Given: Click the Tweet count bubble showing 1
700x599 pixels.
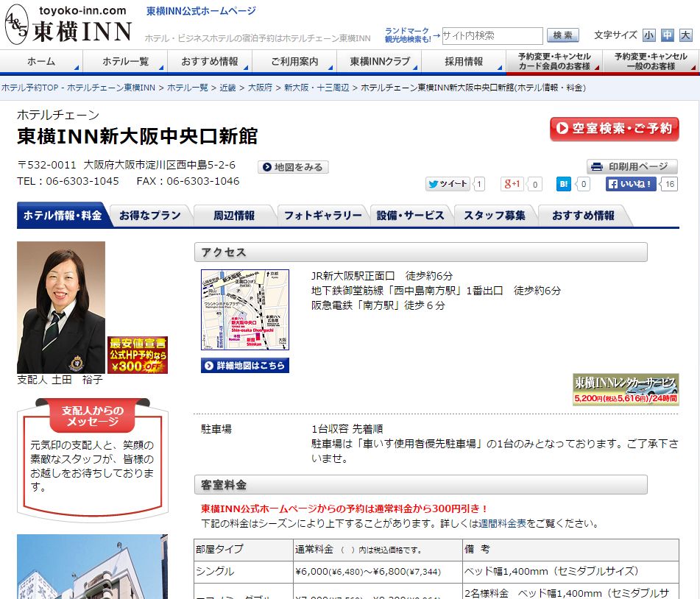Looking at the screenshot, I should coord(479,184).
